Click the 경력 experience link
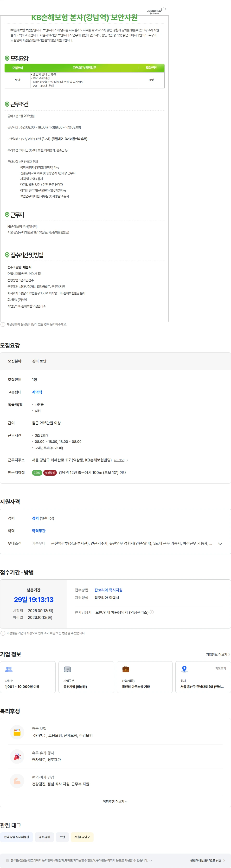Viewport: 231px width, 868px height. coord(35,518)
